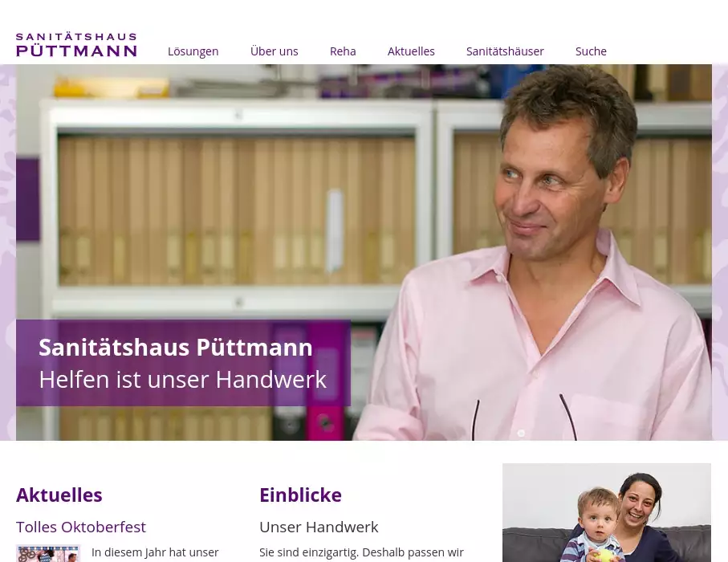Image resolution: width=728 pixels, height=562 pixels.
Task: Click the small purple square on the slider's left
Action: coord(28,200)
